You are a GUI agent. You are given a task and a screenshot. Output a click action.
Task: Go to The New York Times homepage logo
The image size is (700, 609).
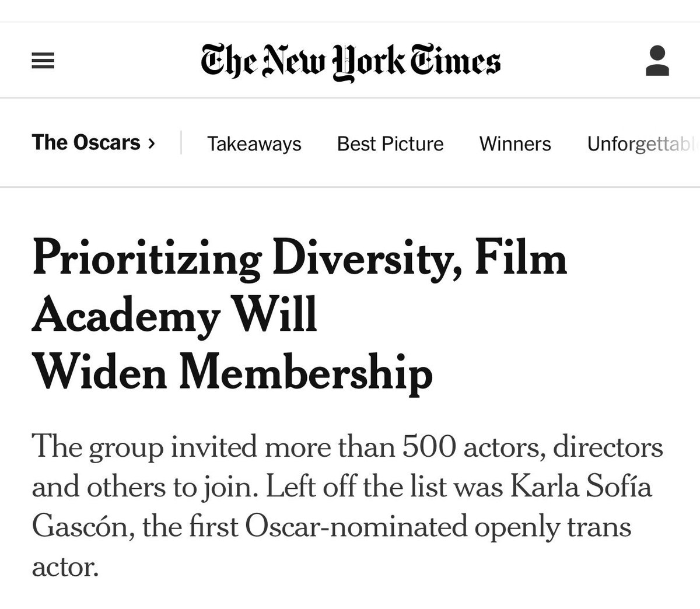351,62
